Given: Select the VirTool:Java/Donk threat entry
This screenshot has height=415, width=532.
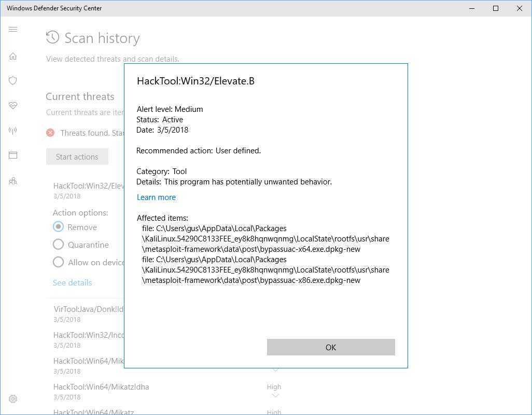Looking at the screenshot, I should (x=89, y=313).
